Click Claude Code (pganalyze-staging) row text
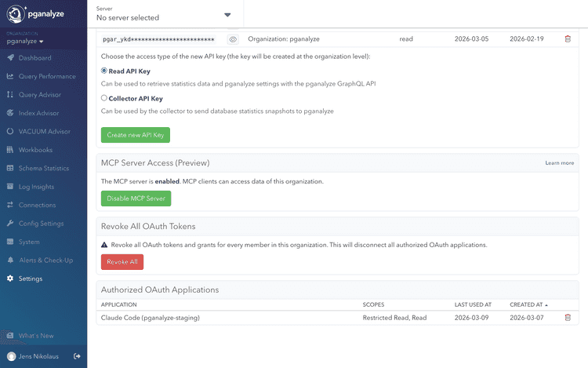 pyautogui.click(x=150, y=318)
